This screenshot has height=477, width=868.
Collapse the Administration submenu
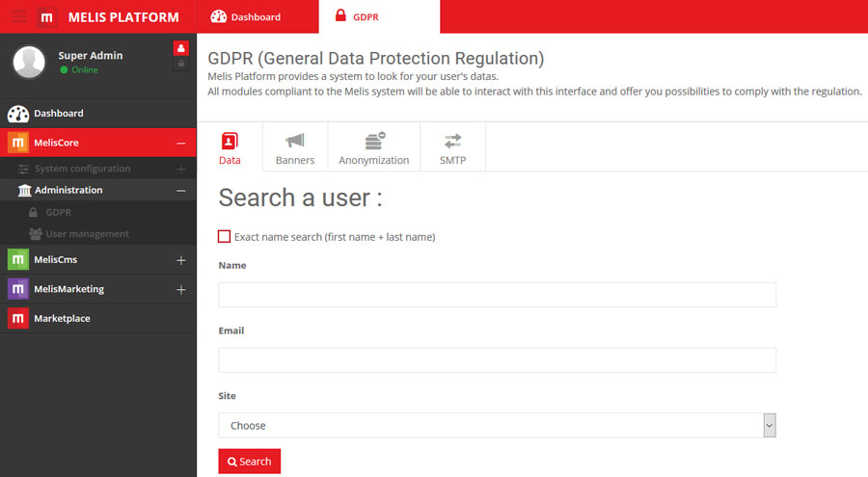[180, 191]
